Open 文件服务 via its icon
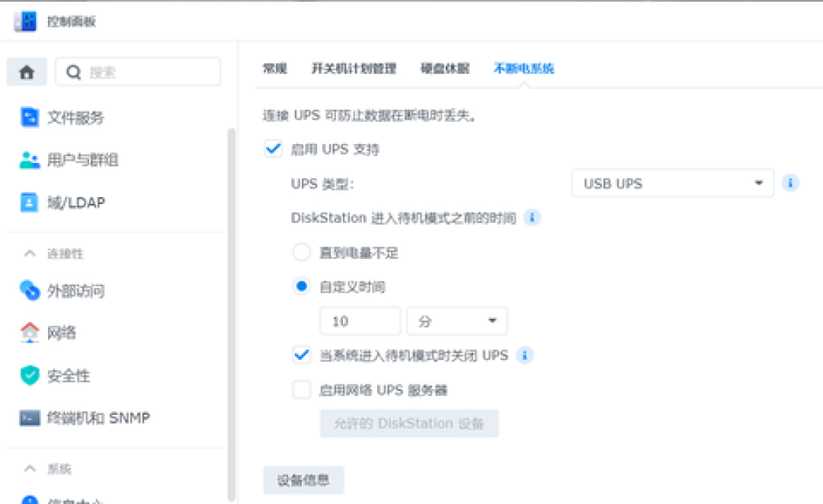 [x=30, y=117]
